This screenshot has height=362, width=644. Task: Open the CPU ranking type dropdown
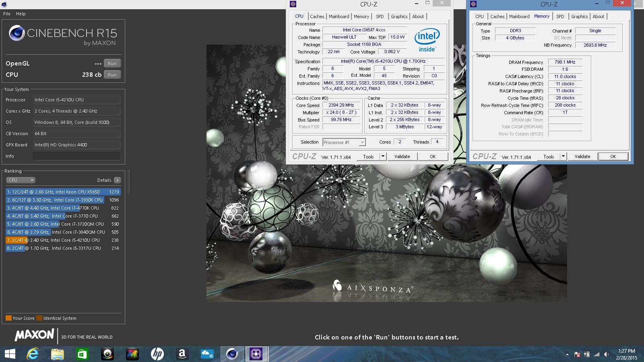pyautogui.click(x=21, y=180)
